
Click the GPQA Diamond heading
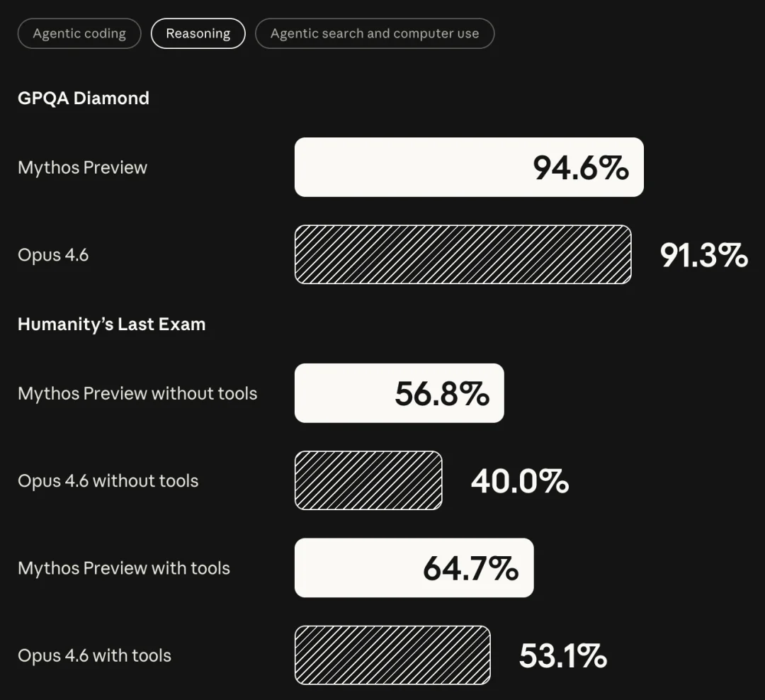click(84, 98)
